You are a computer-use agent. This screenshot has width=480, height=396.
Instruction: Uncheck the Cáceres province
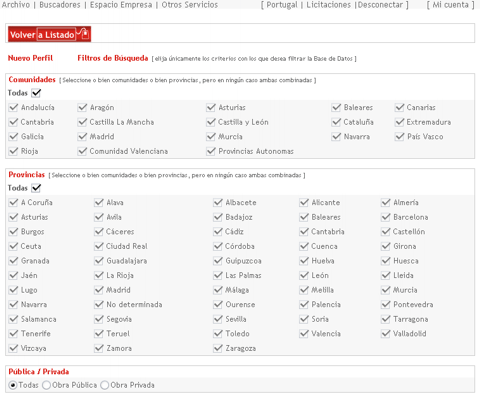tap(99, 232)
